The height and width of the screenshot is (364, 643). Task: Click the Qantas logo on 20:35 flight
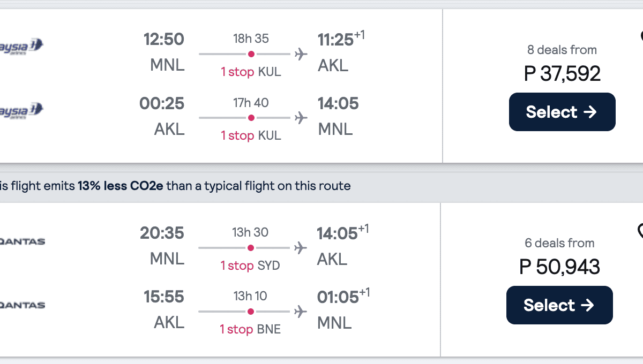[23, 241]
